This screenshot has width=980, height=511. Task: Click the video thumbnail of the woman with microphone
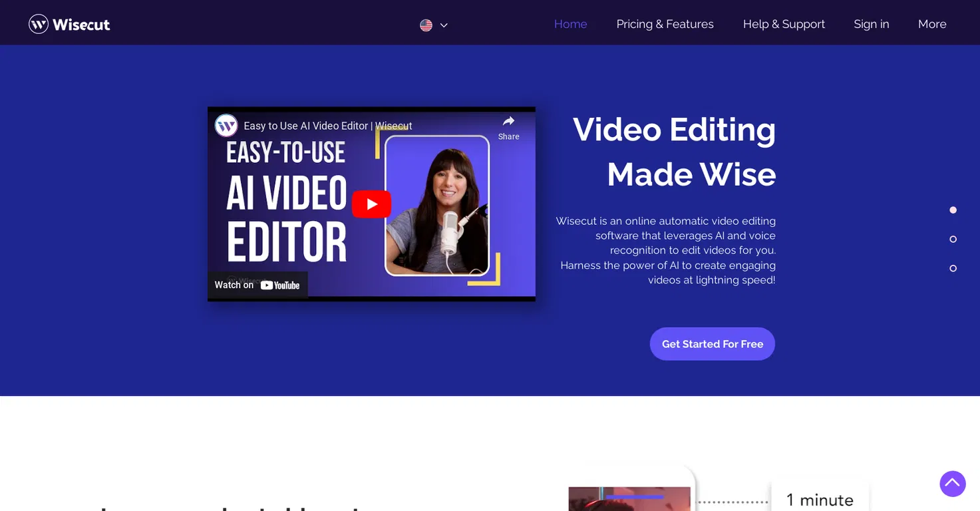(437, 205)
